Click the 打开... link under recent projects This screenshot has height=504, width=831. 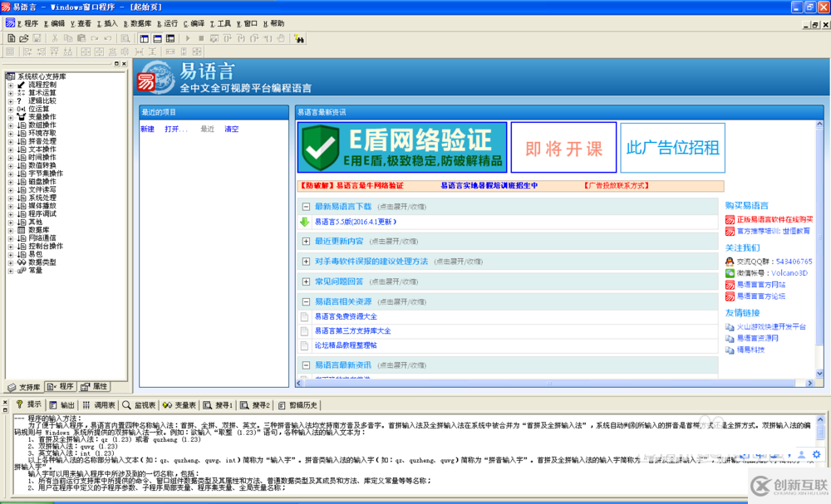(176, 130)
